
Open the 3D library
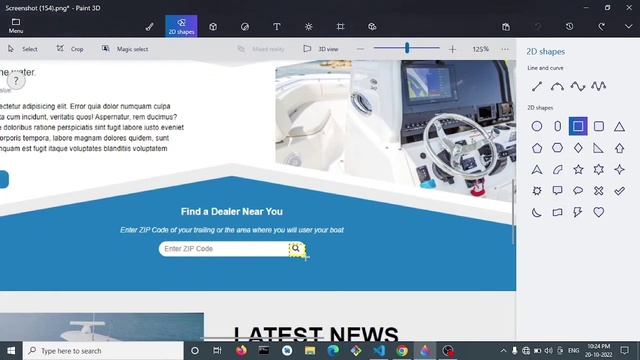[372, 27]
